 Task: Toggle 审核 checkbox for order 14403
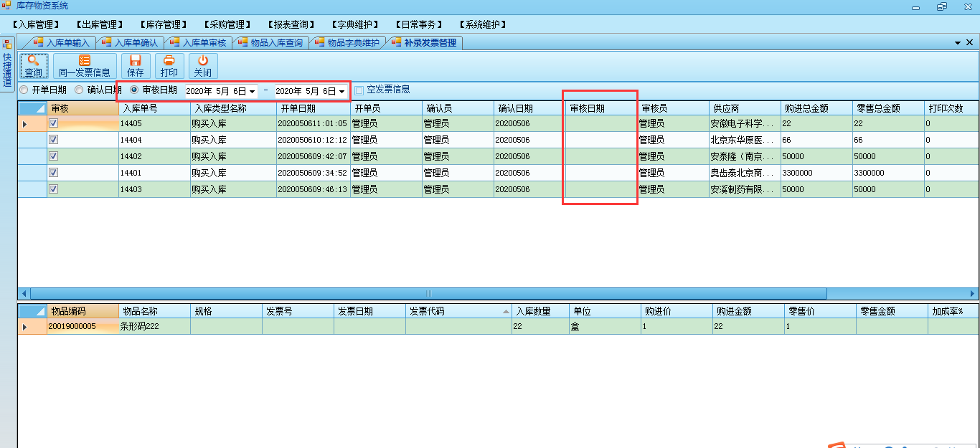[x=53, y=189]
